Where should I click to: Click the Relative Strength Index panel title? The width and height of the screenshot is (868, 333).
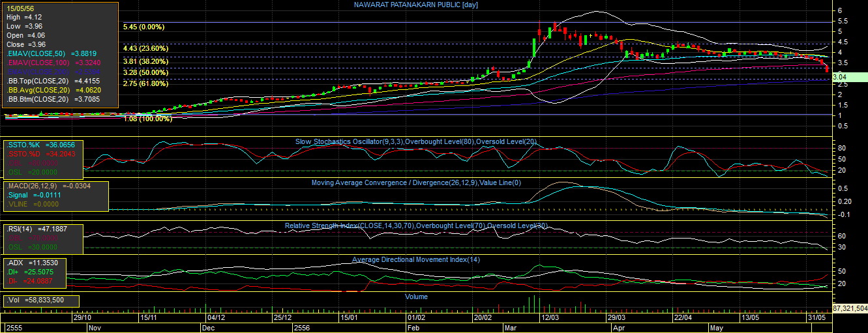(417, 225)
